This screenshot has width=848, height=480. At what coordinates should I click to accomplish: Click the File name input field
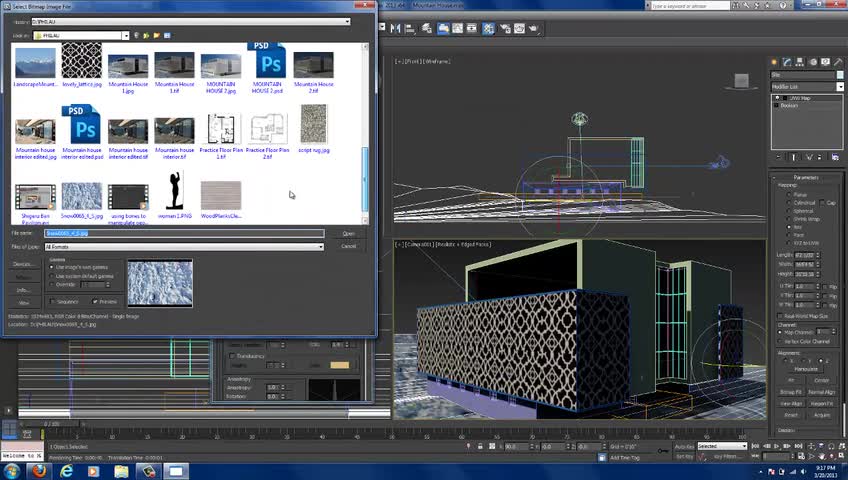tap(184, 234)
